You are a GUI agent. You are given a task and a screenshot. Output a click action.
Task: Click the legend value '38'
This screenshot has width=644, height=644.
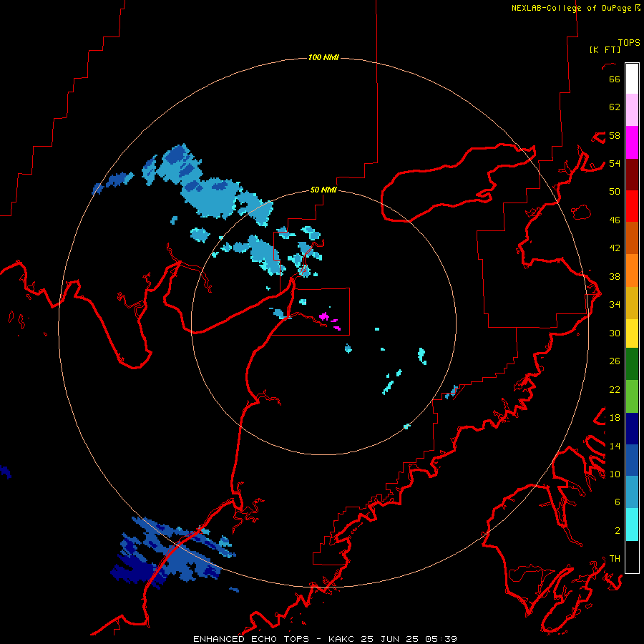tap(615, 276)
